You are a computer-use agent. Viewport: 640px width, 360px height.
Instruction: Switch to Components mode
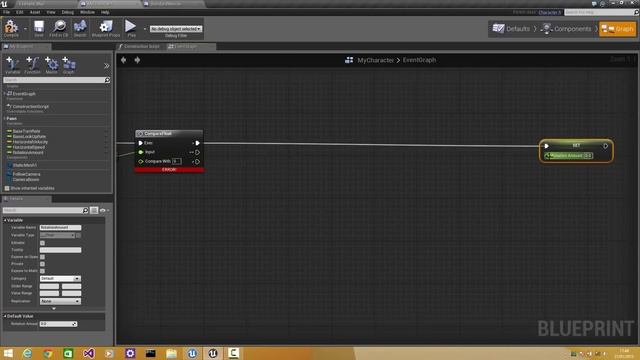pyautogui.click(x=566, y=29)
